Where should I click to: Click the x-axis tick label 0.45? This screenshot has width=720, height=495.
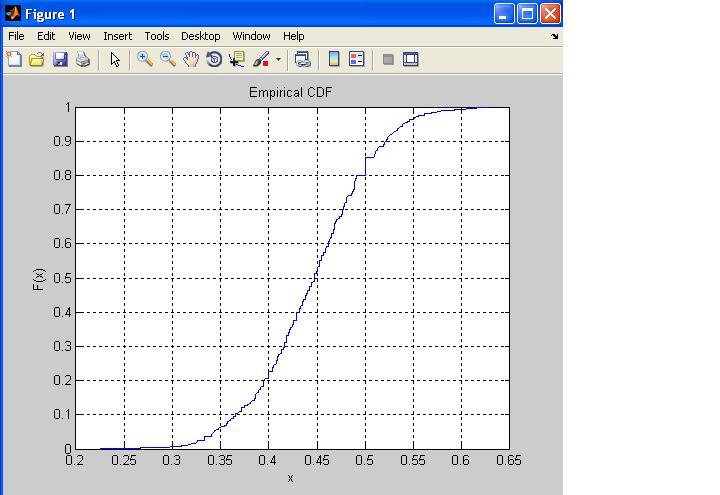[317, 460]
